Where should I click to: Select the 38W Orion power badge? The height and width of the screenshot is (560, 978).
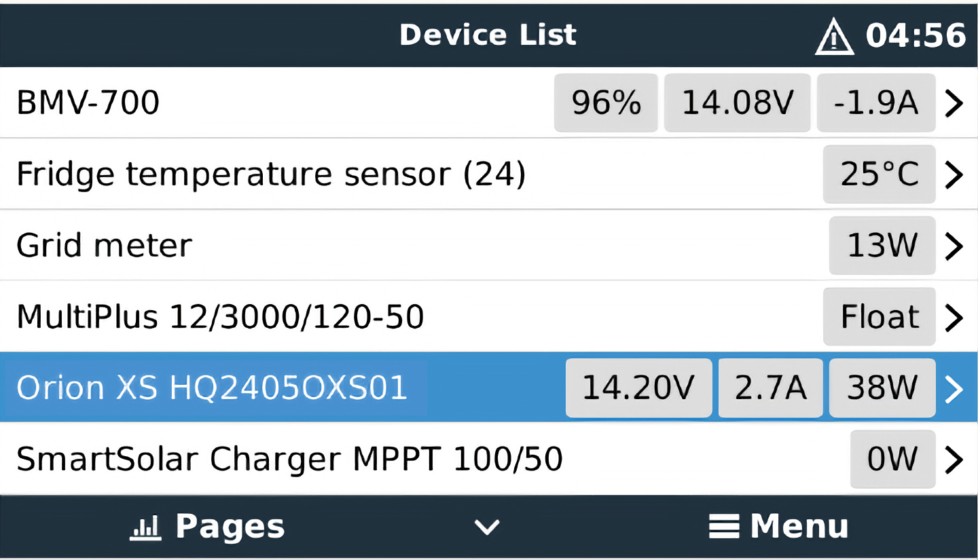point(882,388)
